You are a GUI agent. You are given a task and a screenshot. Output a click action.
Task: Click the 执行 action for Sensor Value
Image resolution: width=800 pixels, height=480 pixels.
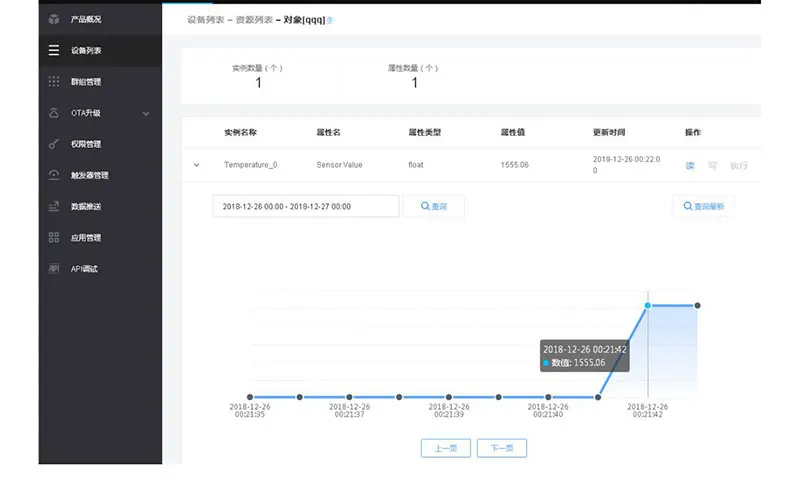(x=739, y=165)
